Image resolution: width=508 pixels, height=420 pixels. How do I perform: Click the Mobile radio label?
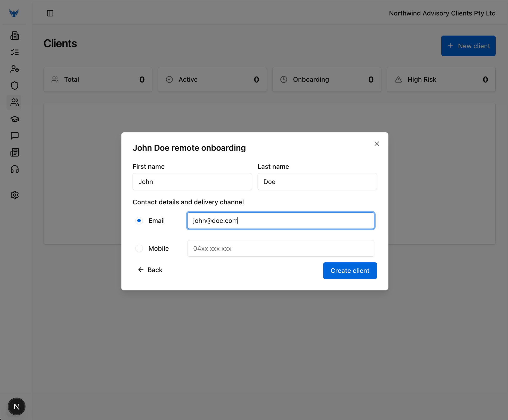[158, 248]
